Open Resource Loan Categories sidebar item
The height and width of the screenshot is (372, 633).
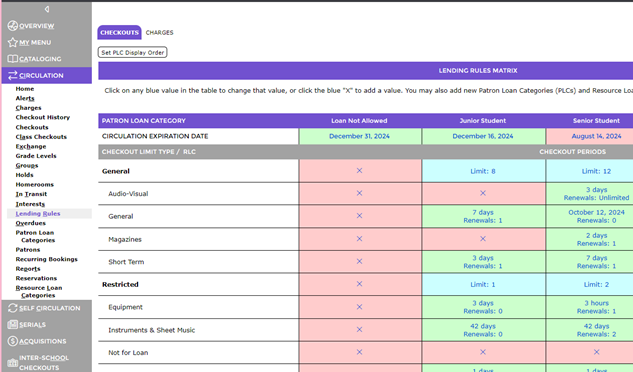coord(39,292)
